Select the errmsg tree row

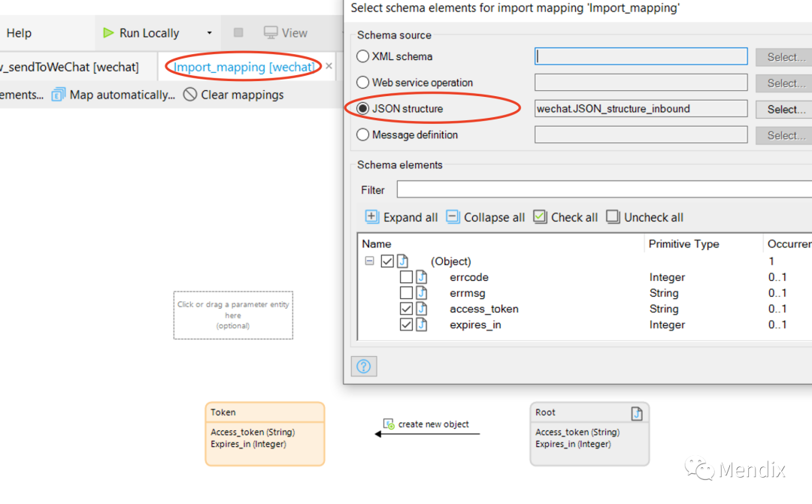[x=585, y=294]
